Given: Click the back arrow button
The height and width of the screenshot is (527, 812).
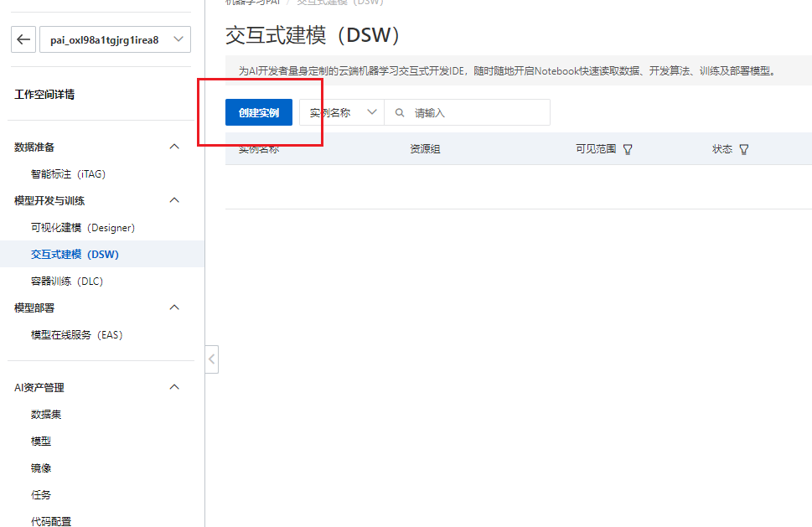Looking at the screenshot, I should [x=23, y=39].
